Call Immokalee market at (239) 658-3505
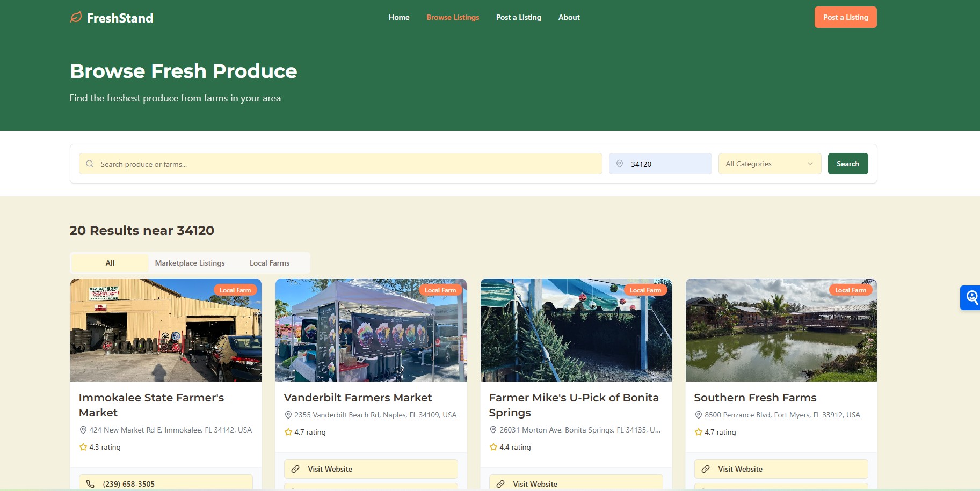Image resolution: width=980 pixels, height=491 pixels. (x=165, y=482)
